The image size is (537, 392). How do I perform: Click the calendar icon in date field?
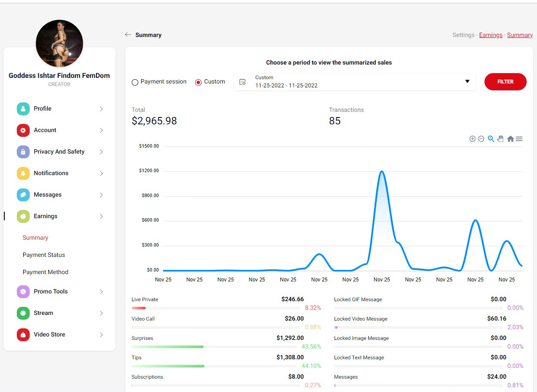click(x=242, y=82)
